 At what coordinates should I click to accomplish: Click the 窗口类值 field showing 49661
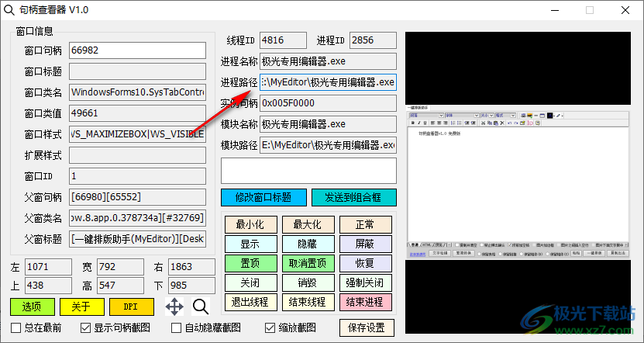click(138, 113)
